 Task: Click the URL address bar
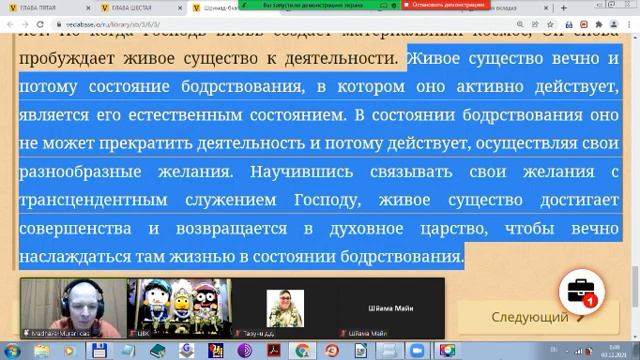click(x=286, y=24)
